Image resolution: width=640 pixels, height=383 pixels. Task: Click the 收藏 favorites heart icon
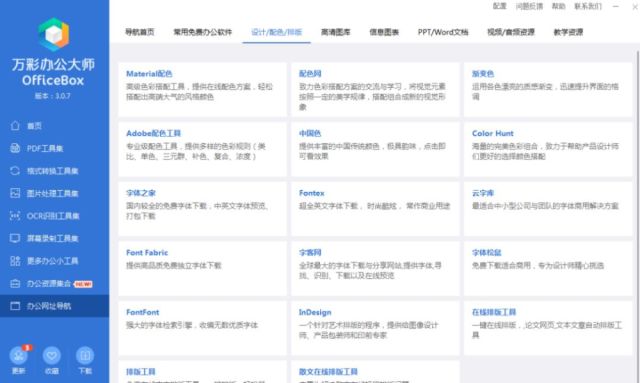click(52, 356)
